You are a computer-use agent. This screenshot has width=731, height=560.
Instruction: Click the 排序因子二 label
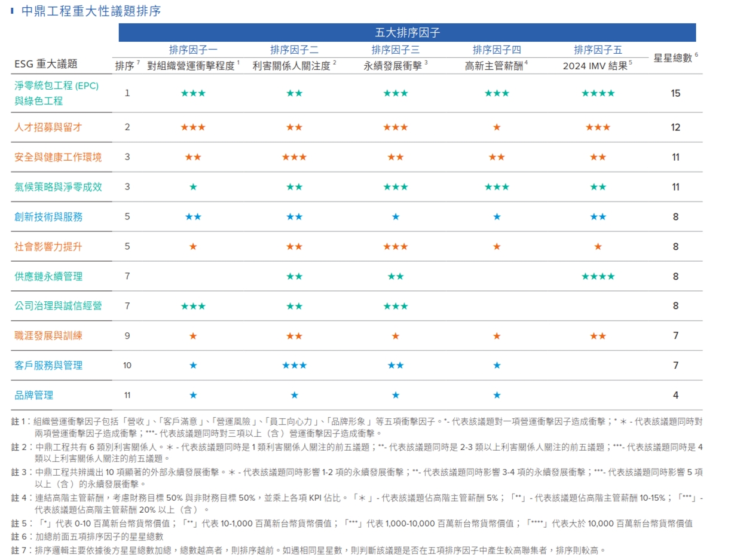pyautogui.click(x=294, y=50)
